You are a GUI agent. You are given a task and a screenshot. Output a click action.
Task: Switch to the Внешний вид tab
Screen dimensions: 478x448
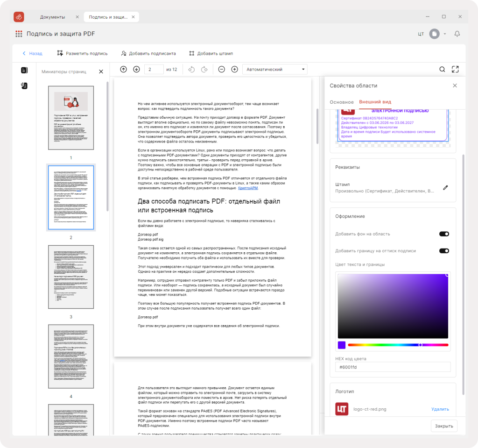(x=375, y=102)
